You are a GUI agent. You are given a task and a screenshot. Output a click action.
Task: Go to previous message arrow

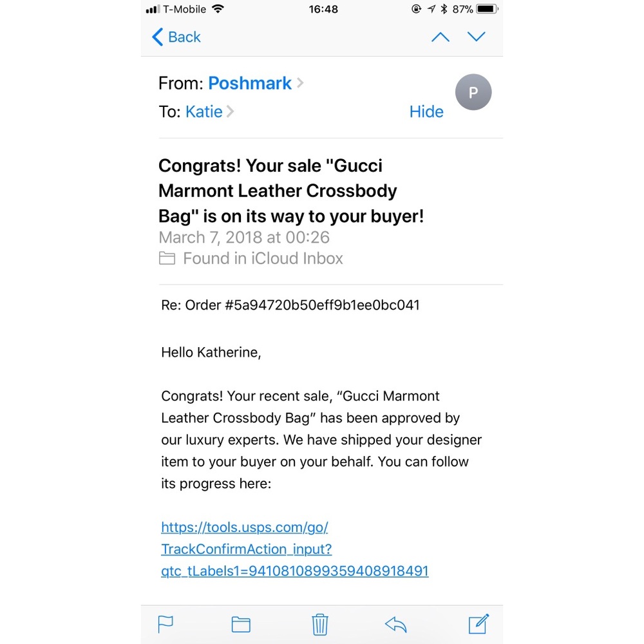click(x=440, y=37)
